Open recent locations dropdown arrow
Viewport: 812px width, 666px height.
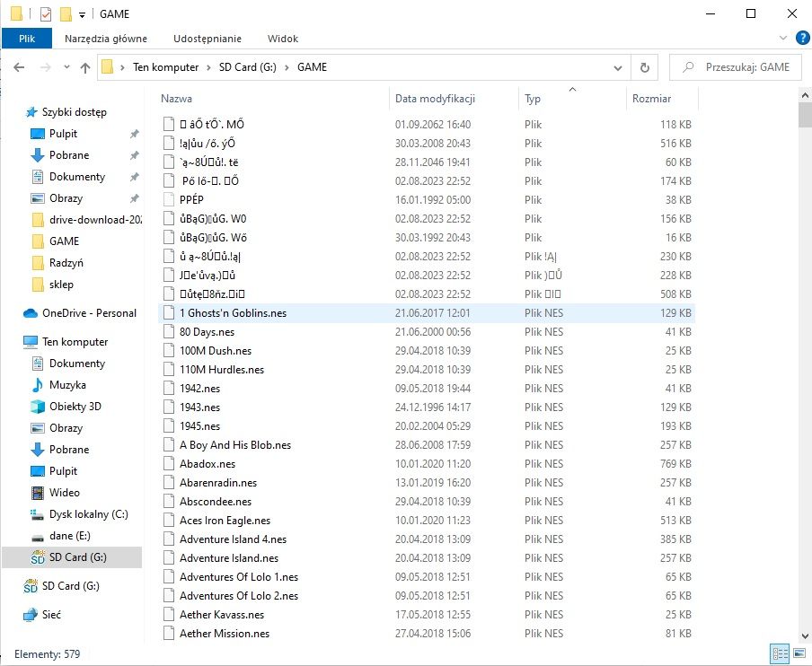(66, 67)
